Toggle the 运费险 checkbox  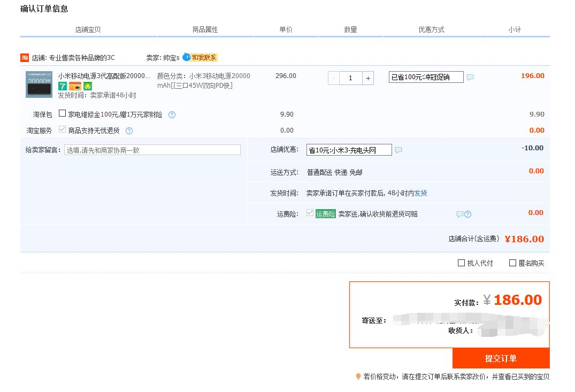(x=310, y=213)
